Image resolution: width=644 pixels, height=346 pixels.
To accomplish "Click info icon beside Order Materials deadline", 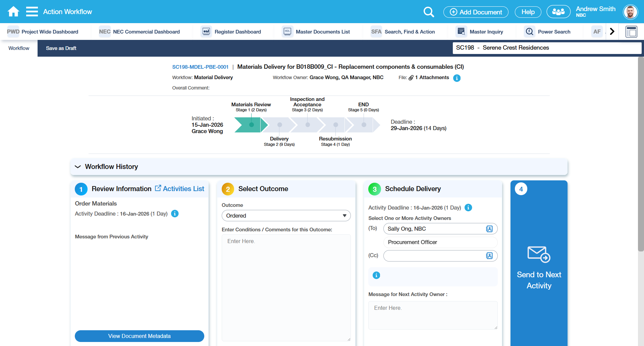I will pos(175,214).
